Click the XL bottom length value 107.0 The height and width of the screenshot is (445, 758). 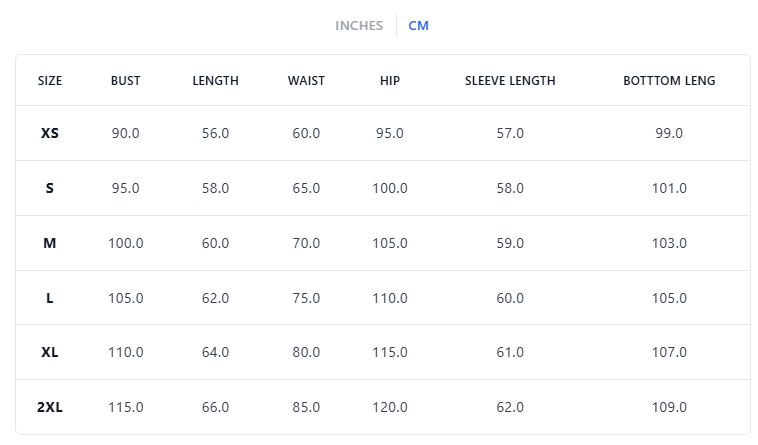coord(669,352)
